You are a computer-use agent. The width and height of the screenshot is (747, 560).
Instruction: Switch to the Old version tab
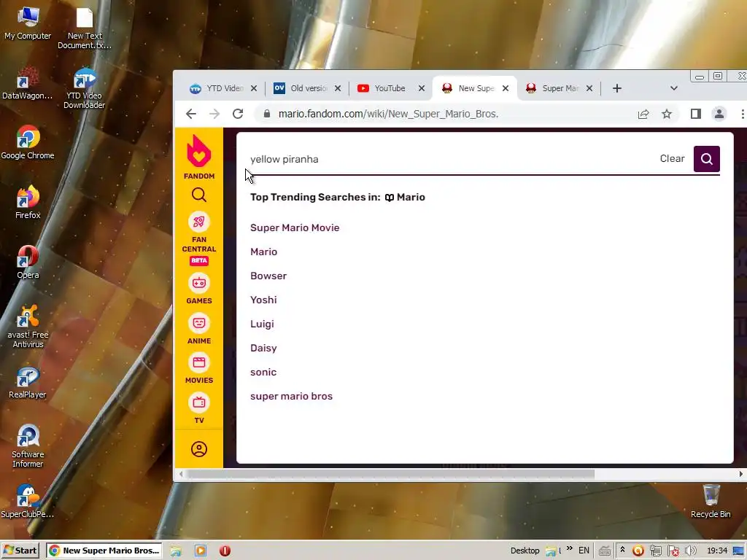(x=301, y=88)
